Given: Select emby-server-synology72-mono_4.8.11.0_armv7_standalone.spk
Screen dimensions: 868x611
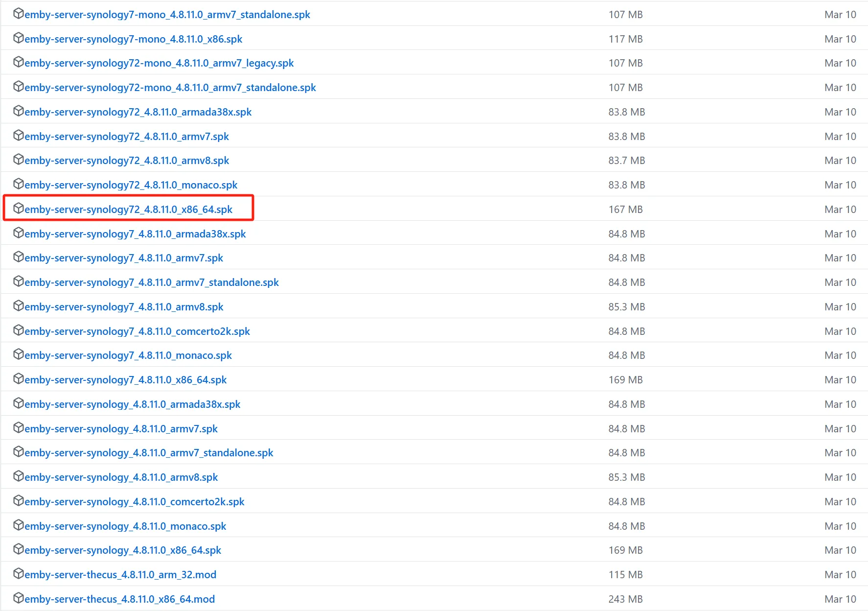Looking at the screenshot, I should (x=170, y=88).
